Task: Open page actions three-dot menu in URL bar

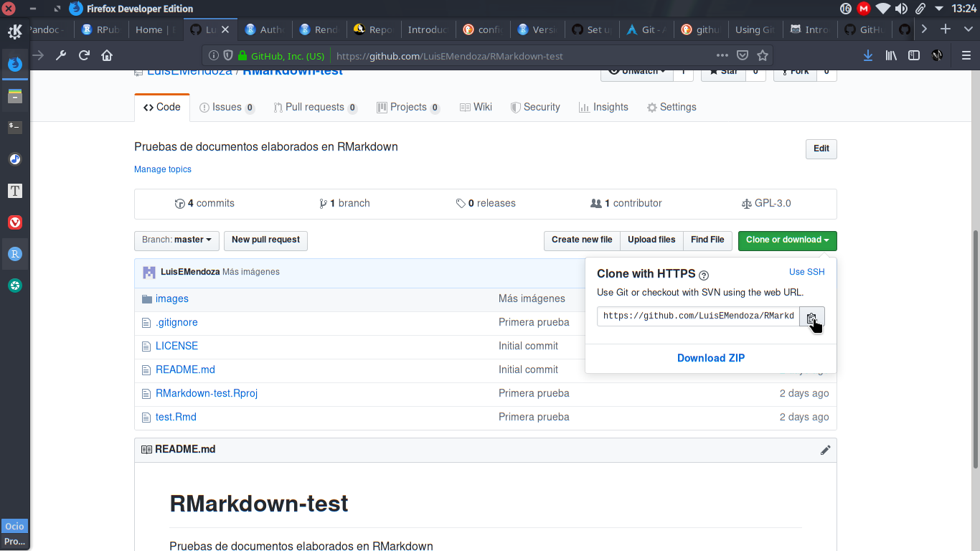Action: 722,55
